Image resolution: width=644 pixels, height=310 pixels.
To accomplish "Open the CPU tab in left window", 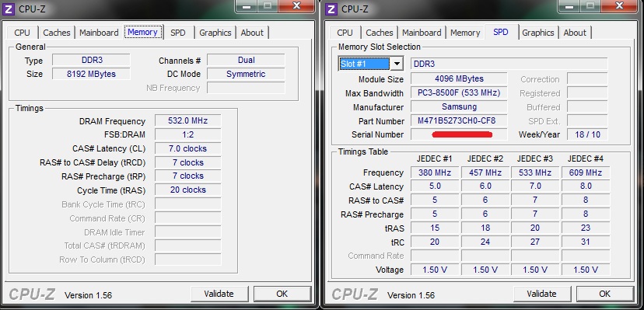I will pos(23,33).
